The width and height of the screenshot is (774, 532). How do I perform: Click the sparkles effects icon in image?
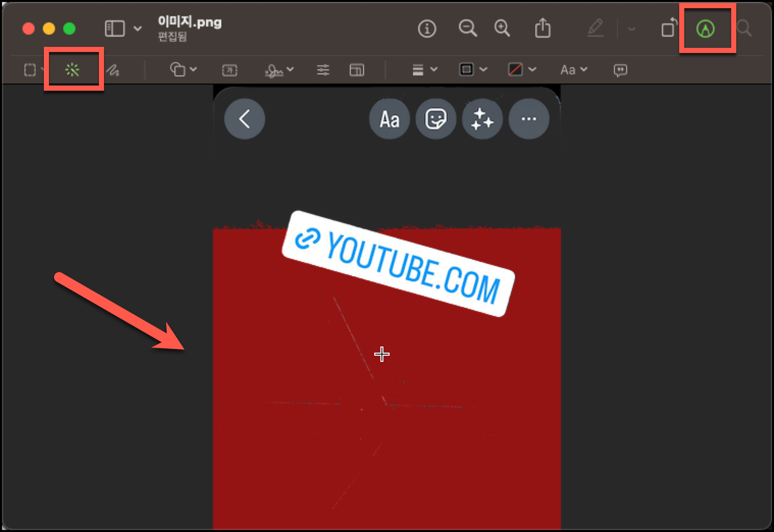click(x=482, y=119)
